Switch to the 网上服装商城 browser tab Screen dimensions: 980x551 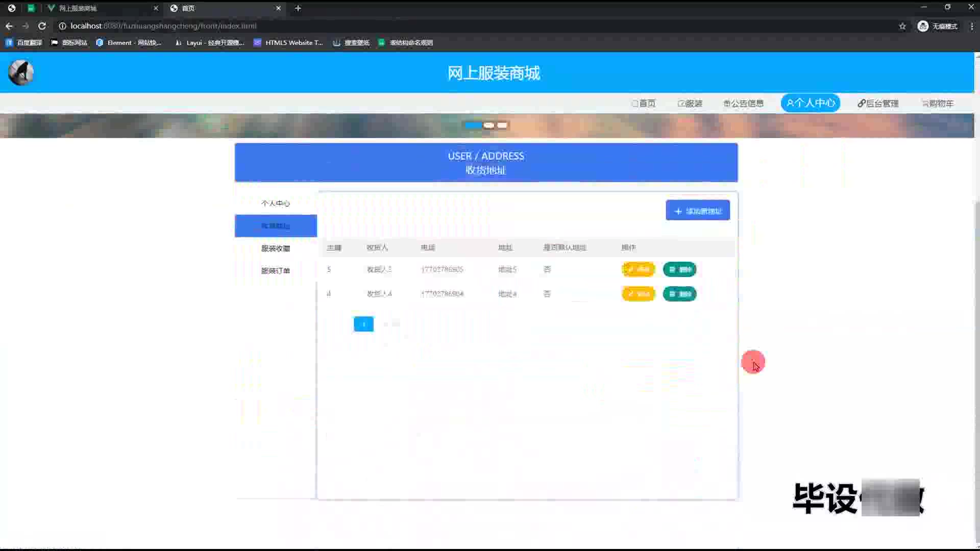point(101,8)
